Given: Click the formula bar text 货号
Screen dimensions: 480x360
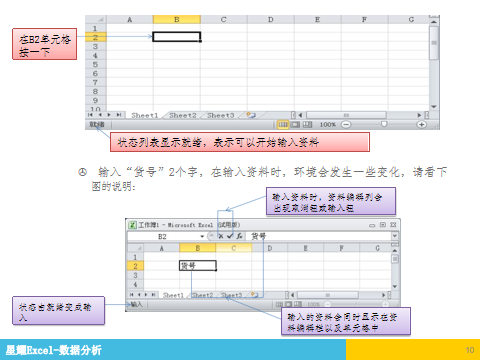Looking at the screenshot, I should (259, 236).
